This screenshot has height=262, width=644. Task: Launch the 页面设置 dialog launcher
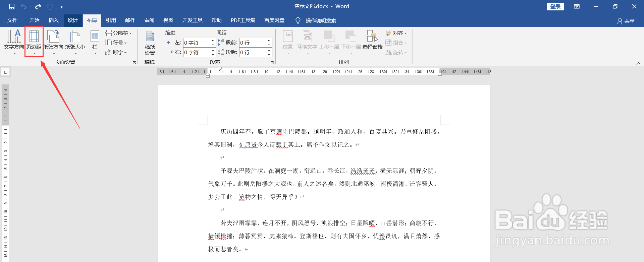pos(135,62)
